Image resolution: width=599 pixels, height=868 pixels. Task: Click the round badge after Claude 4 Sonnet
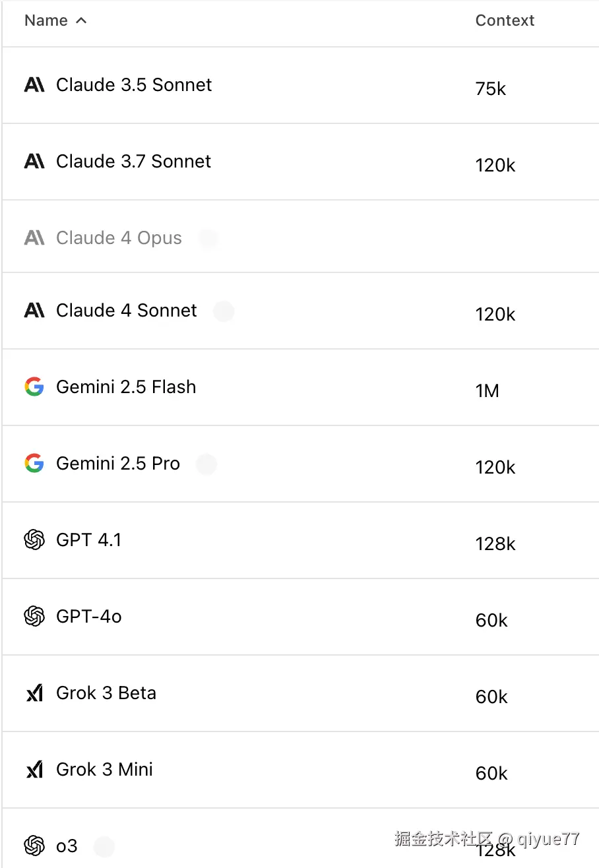click(x=224, y=311)
